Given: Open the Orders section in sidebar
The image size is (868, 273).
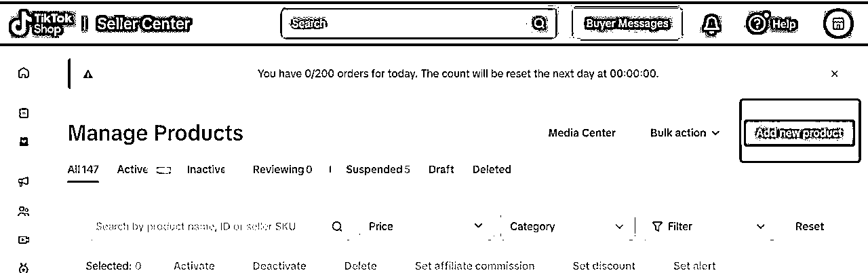Looking at the screenshot, I should click(24, 113).
